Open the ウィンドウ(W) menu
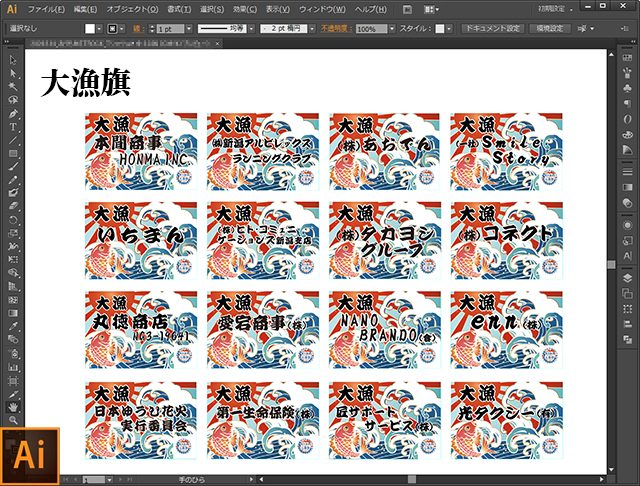 322,9
